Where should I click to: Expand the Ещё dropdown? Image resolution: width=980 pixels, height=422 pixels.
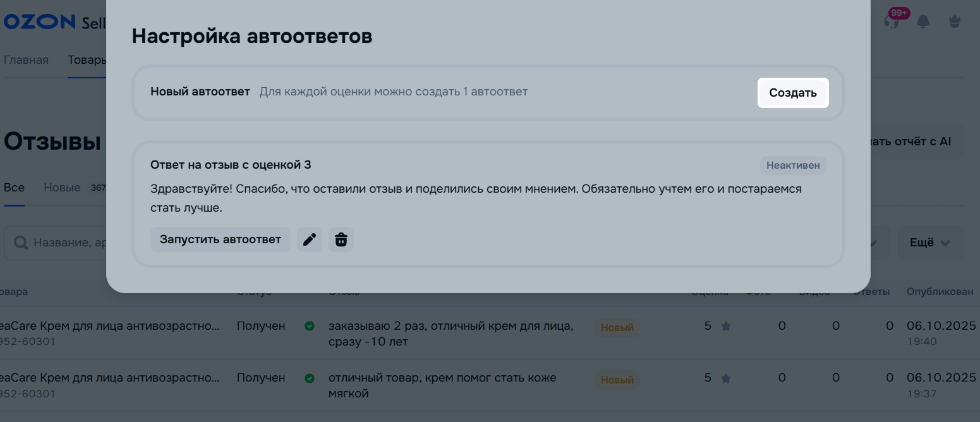click(x=930, y=243)
